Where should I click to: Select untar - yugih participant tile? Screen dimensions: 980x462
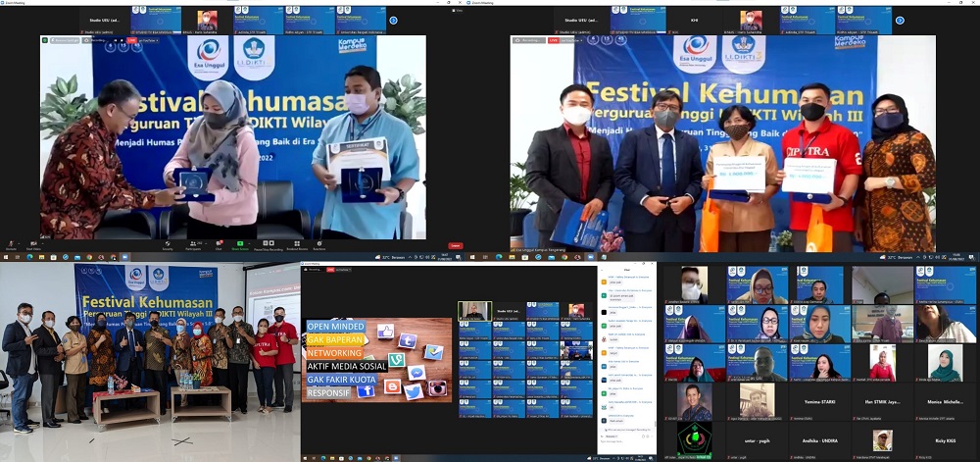[x=757, y=441]
